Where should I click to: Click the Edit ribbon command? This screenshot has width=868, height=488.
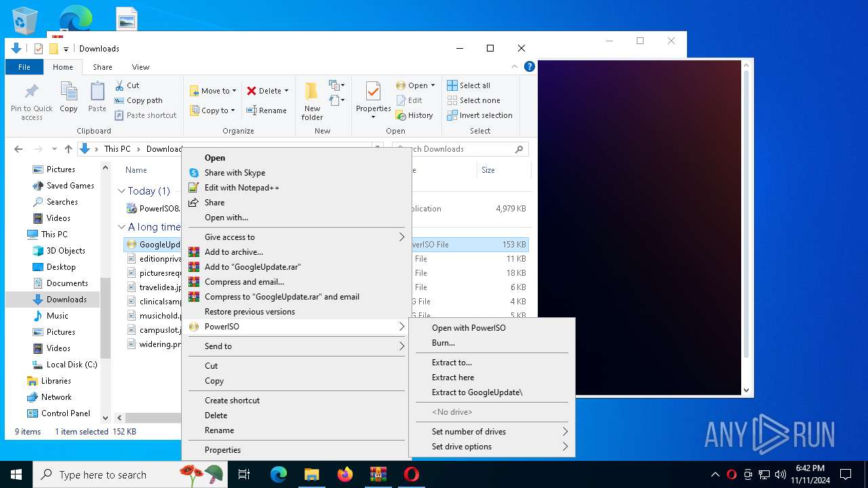(409, 100)
